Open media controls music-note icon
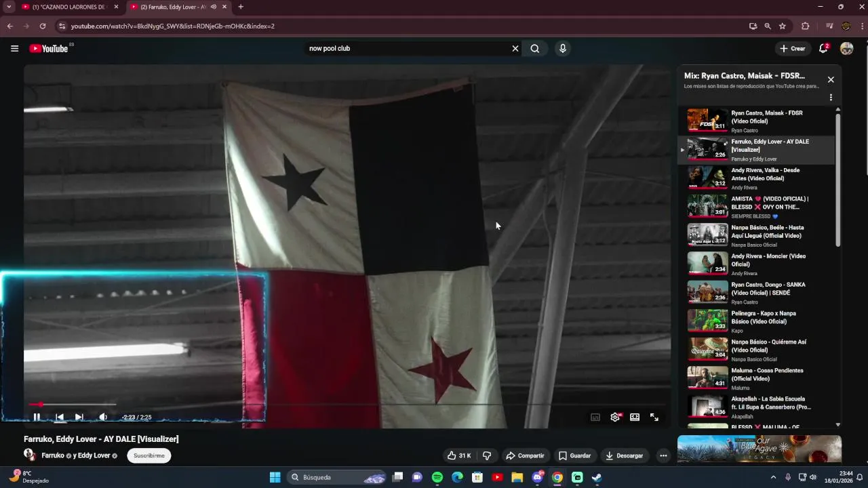The image size is (868, 488). click(x=829, y=26)
